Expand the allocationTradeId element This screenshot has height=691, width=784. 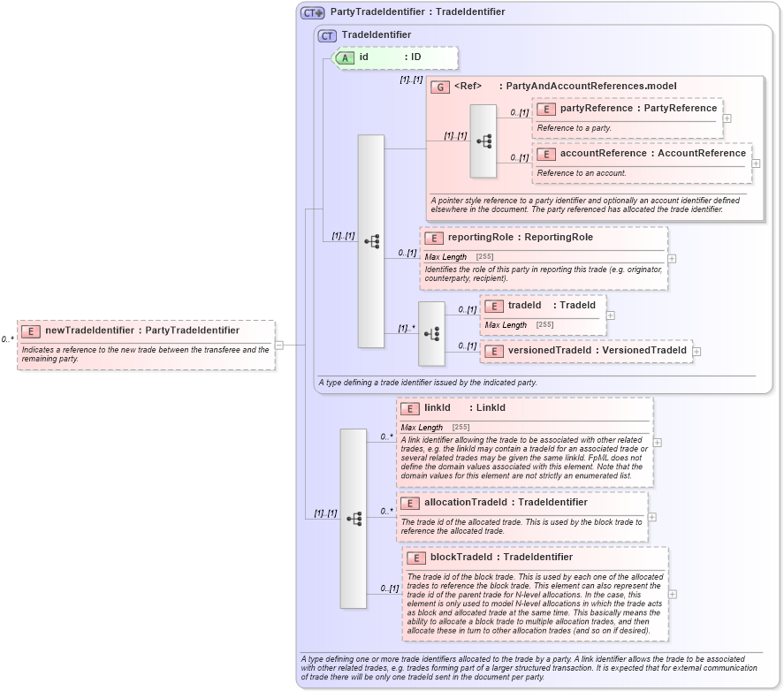click(652, 517)
